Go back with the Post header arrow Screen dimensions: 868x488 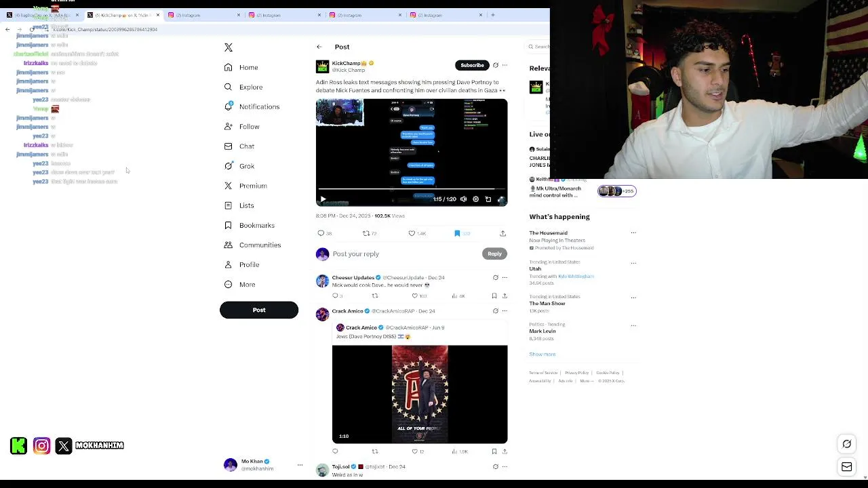pos(319,47)
